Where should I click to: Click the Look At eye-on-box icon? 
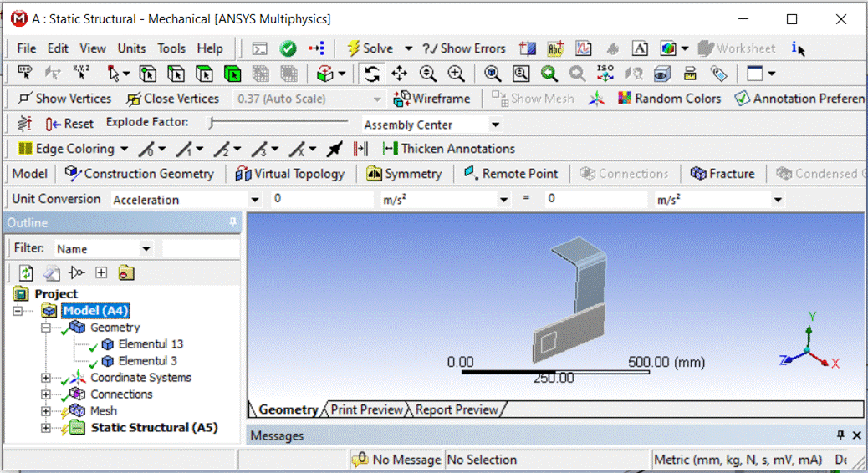coord(662,73)
